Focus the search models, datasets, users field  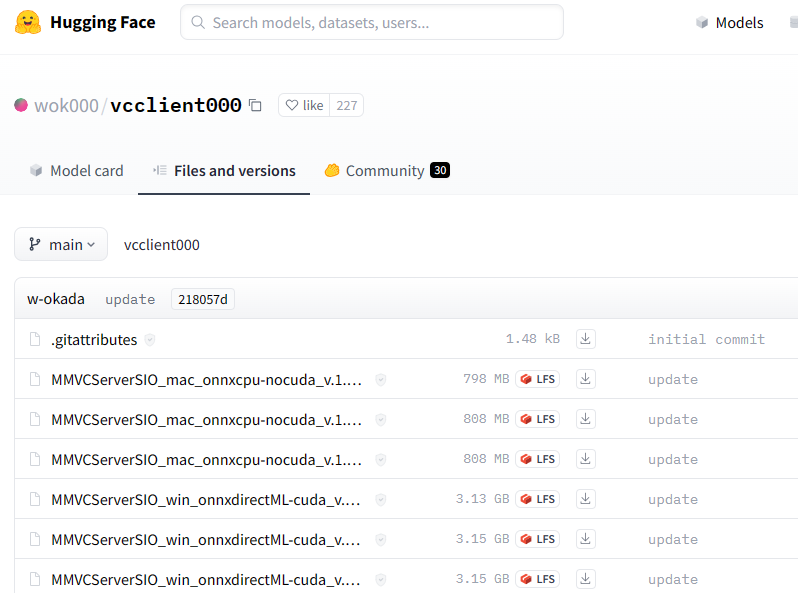click(x=380, y=22)
